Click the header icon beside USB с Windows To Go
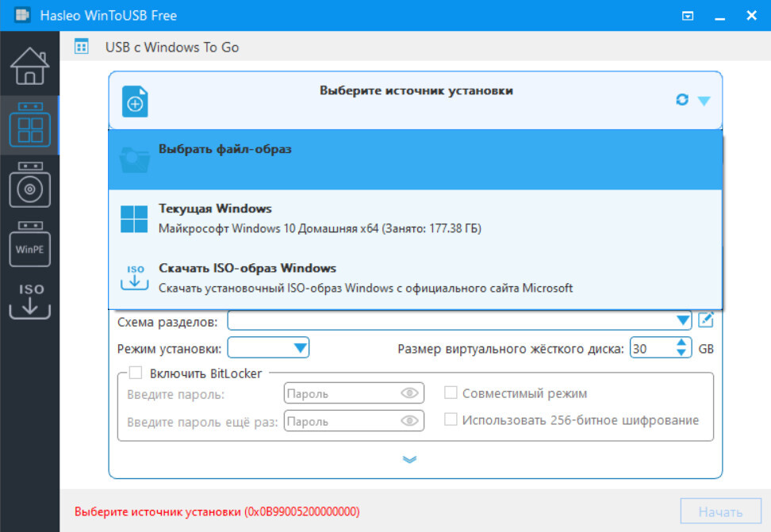 [x=81, y=47]
